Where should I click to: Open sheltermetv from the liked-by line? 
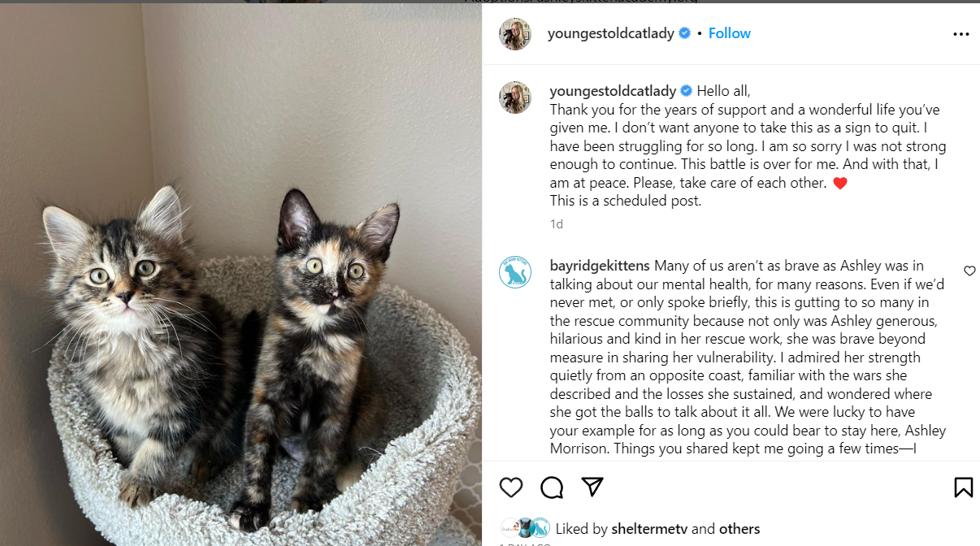click(x=649, y=529)
